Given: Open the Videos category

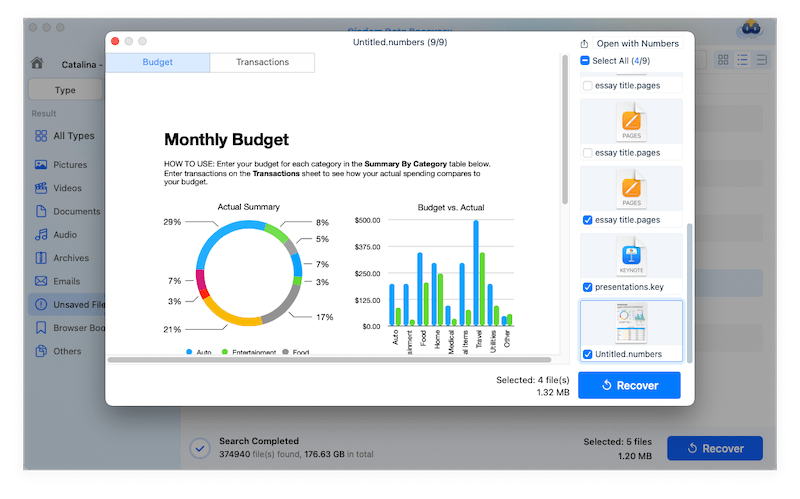Looking at the screenshot, I should [41, 188].
